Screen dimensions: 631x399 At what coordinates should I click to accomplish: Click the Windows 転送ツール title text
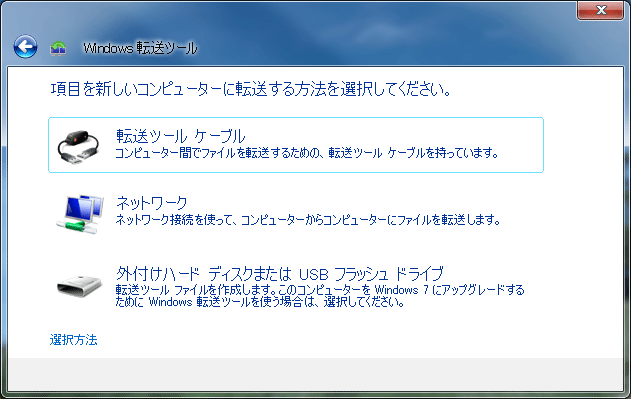(x=140, y=48)
